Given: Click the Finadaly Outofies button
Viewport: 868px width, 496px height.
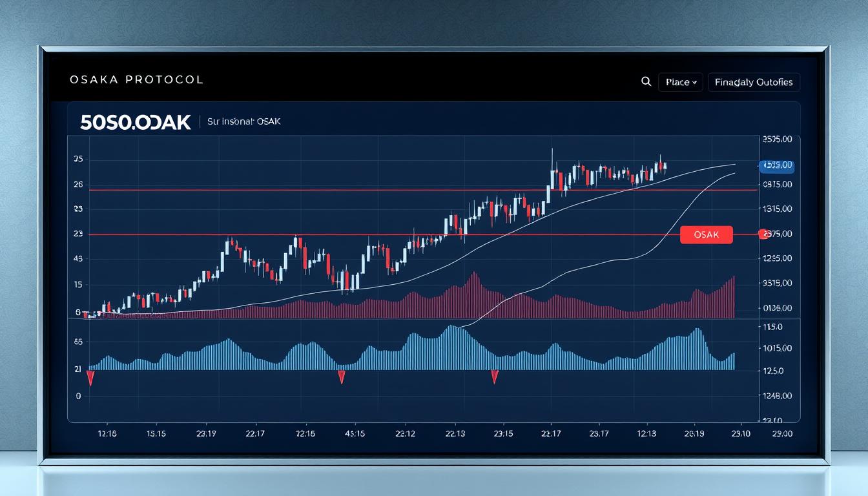Looking at the screenshot, I should (x=754, y=82).
